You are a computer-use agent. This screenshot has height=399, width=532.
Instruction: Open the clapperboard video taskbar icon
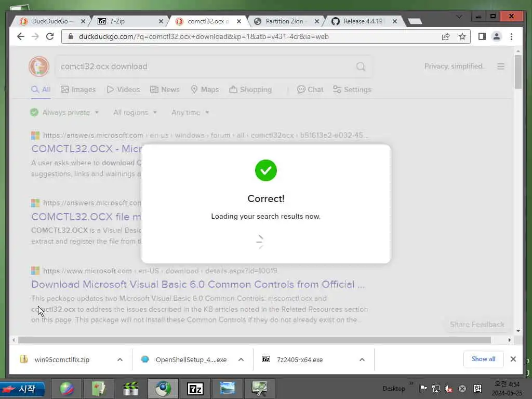(130, 389)
